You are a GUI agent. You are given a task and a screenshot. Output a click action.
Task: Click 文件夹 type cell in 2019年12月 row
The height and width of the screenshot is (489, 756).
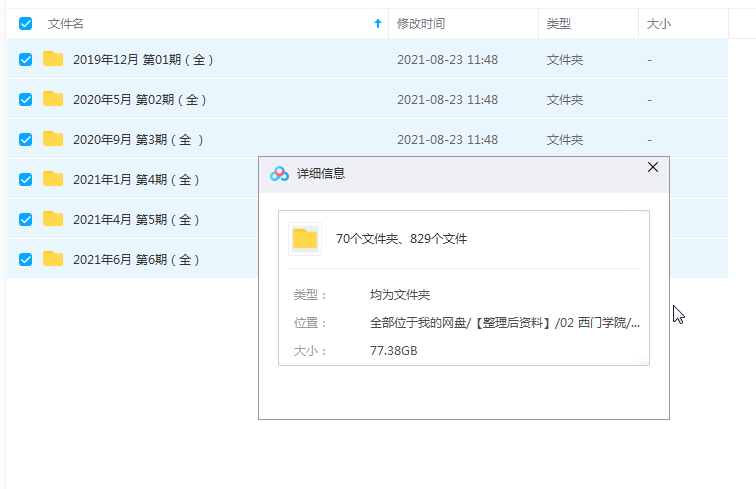click(565, 60)
